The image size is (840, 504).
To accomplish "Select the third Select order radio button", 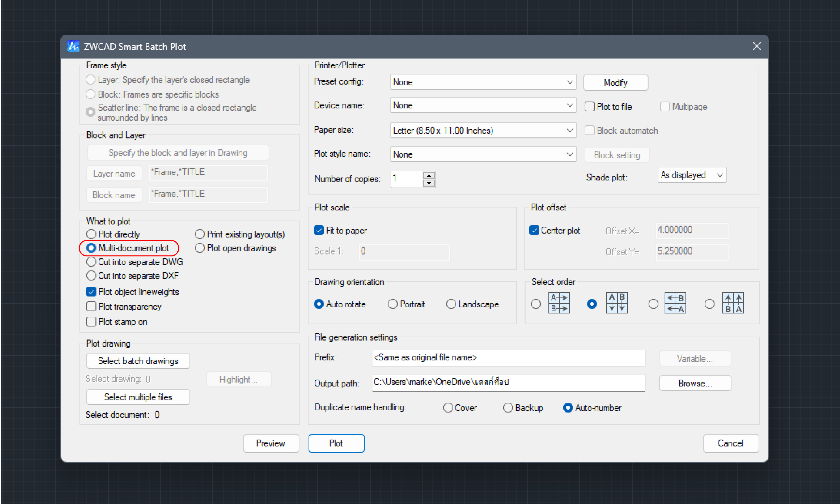I will (653, 304).
